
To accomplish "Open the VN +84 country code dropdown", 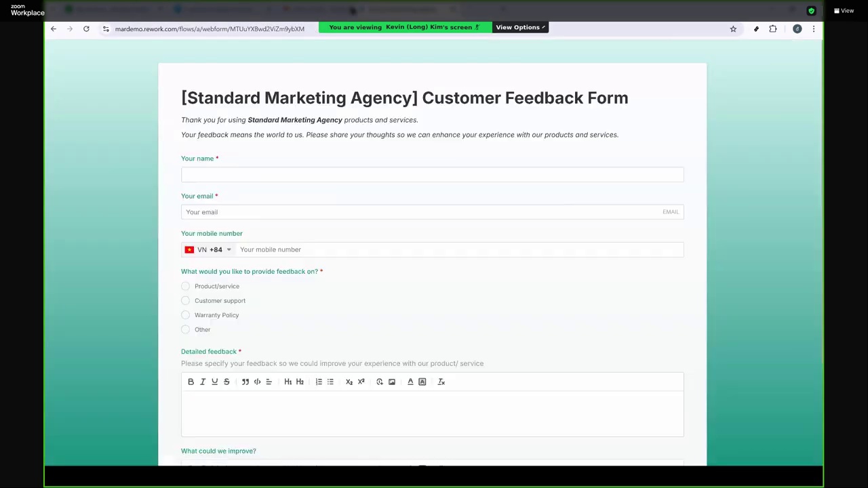I will click(x=208, y=249).
